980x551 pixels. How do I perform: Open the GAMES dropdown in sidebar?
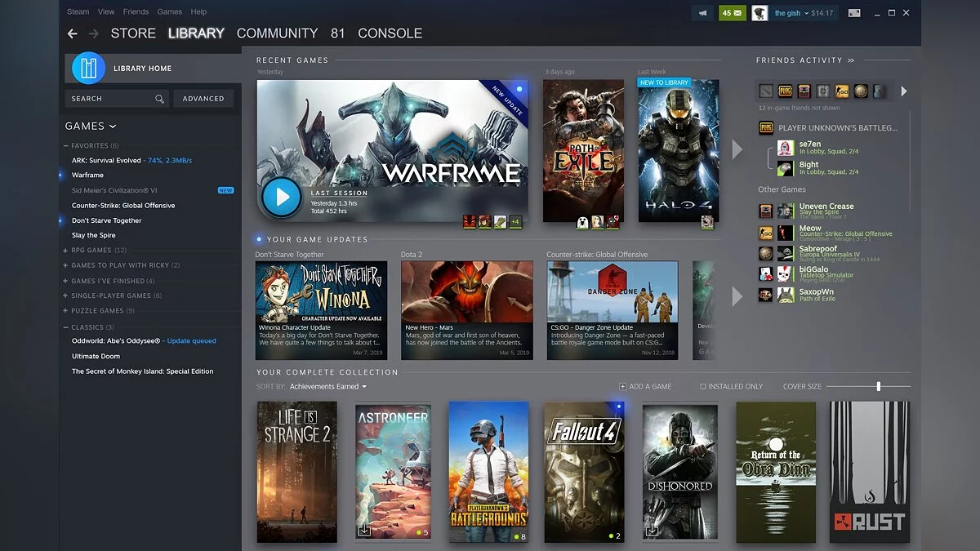click(x=91, y=127)
